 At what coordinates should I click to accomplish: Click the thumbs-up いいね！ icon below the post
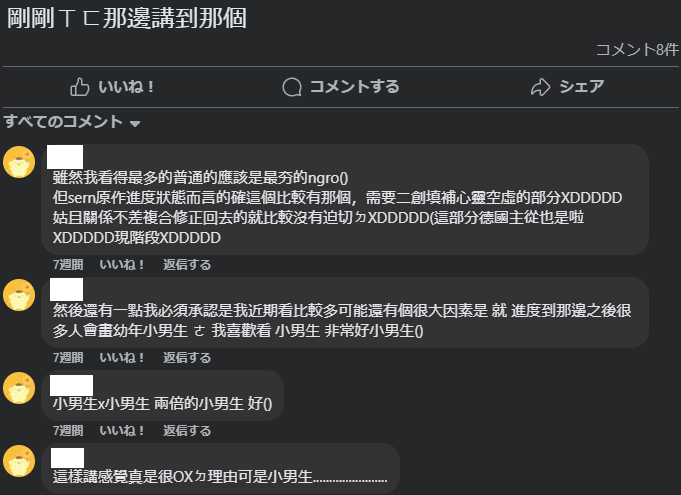coord(79,87)
